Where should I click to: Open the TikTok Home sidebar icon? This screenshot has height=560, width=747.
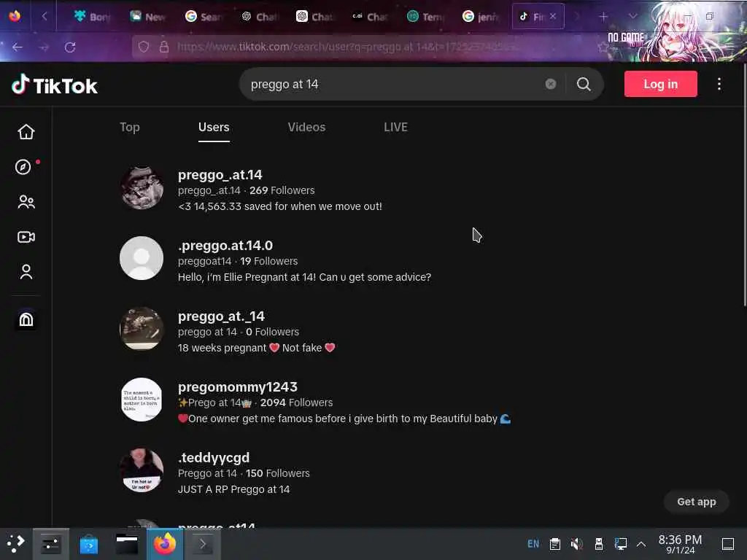(x=26, y=132)
